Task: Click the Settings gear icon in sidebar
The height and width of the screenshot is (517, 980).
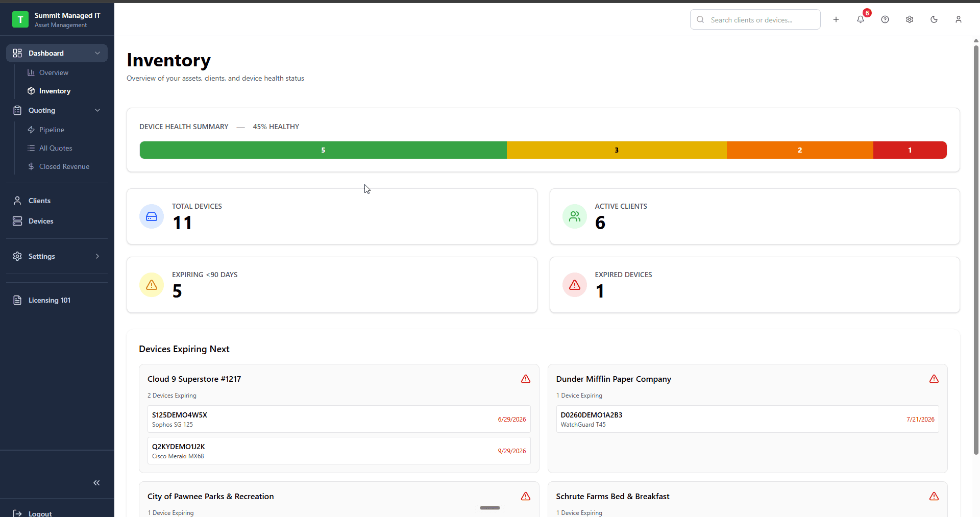Action: (17, 256)
